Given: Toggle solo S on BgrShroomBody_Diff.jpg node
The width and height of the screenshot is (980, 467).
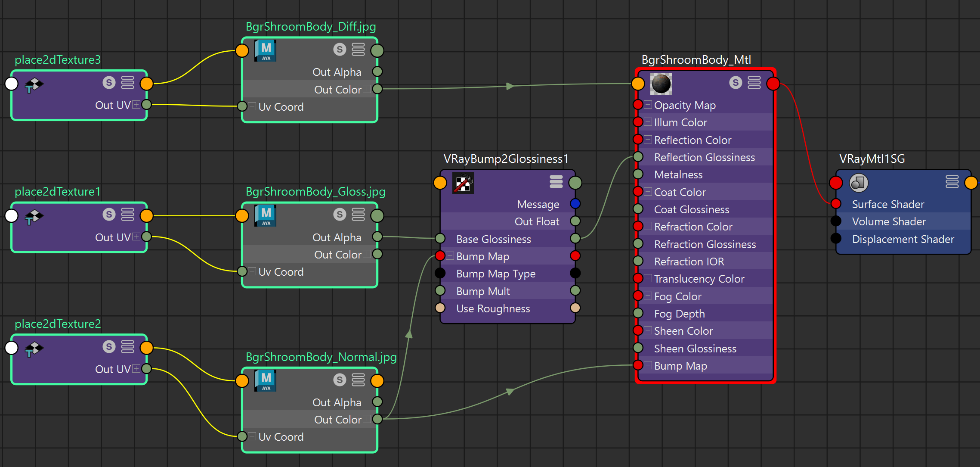Looking at the screenshot, I should point(340,50).
